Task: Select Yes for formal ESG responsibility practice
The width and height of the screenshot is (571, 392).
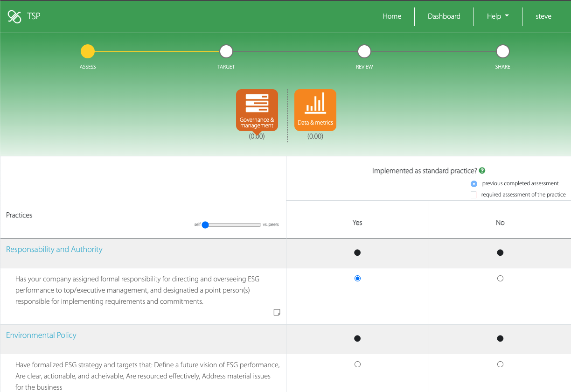Action: 357,279
